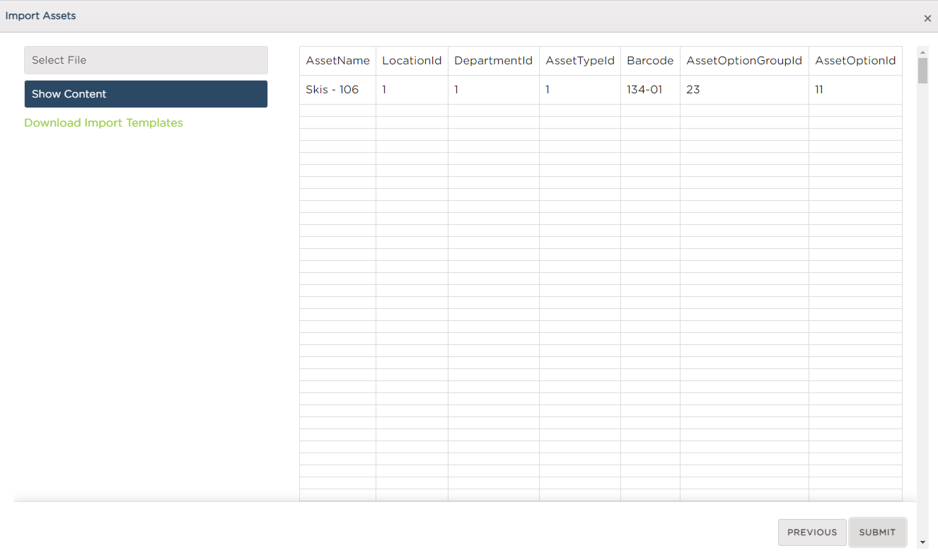Viewport: 938px width, 560px height.
Task: Click the Select File input field
Action: click(x=146, y=60)
